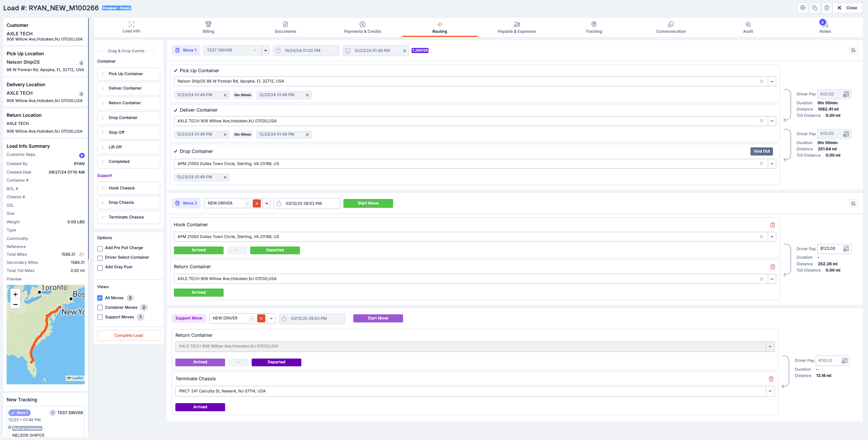
Task: Expand the Drop Container address dropdown
Action: 772,164
